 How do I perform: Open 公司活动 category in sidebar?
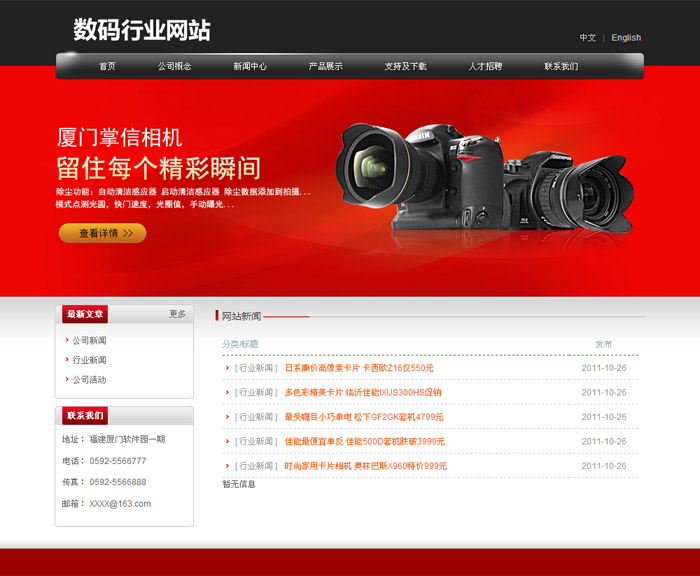[x=90, y=380]
